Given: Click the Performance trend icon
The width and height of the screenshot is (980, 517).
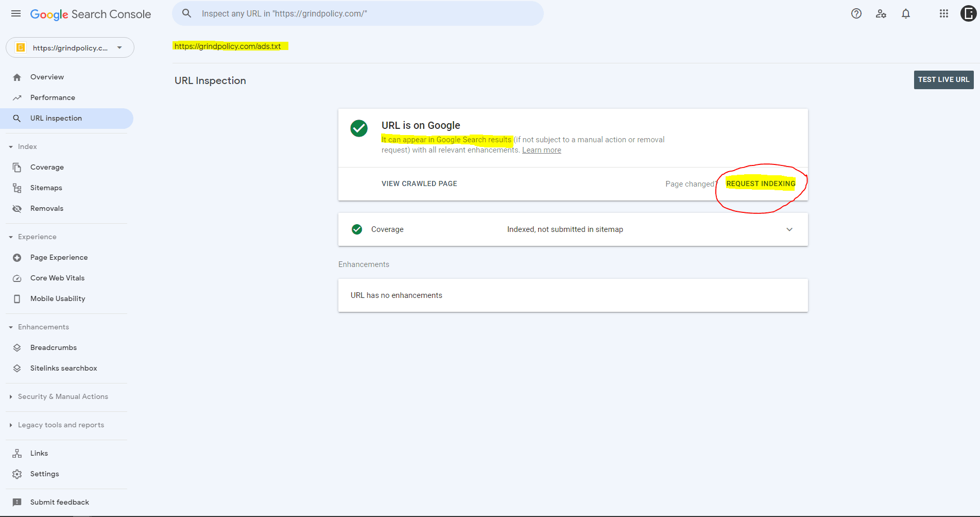Looking at the screenshot, I should pos(17,98).
